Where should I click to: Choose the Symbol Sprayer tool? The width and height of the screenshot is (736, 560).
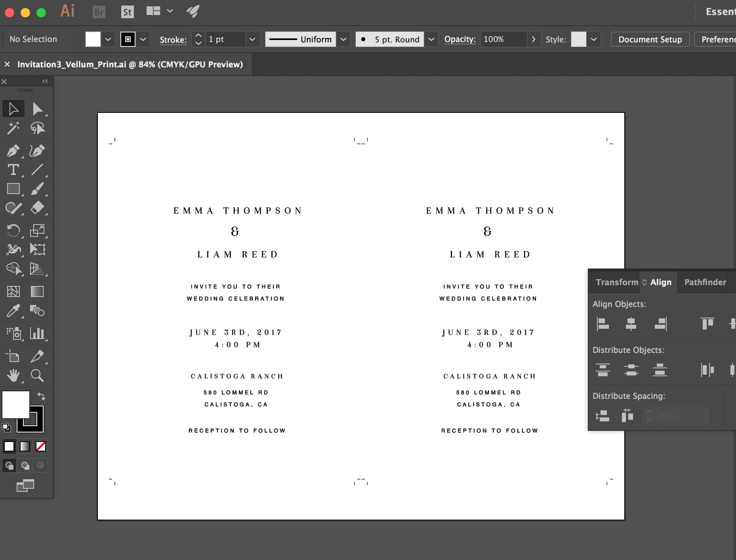pos(13,333)
